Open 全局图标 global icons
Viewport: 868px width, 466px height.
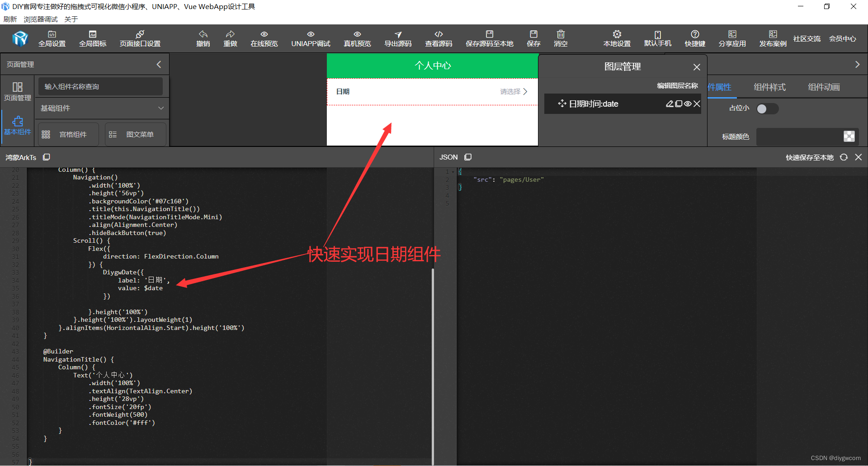click(93, 39)
